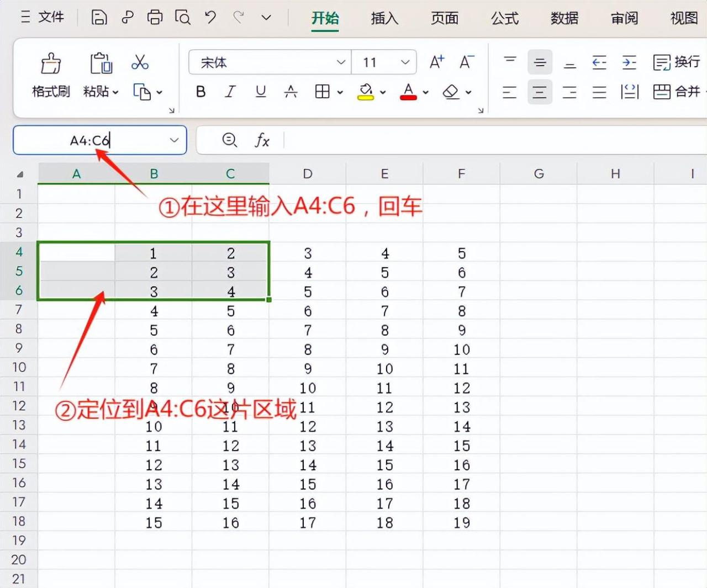Viewport: 707px width, 588px height.
Task: Expand the Borders dropdown arrow
Action: click(x=340, y=92)
